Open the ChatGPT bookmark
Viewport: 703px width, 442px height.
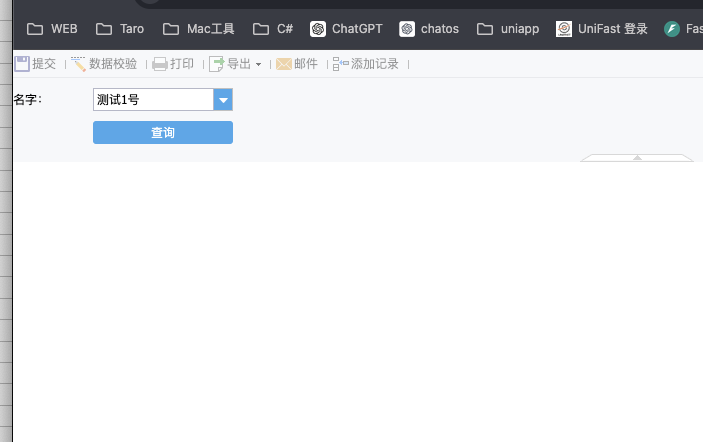point(346,29)
